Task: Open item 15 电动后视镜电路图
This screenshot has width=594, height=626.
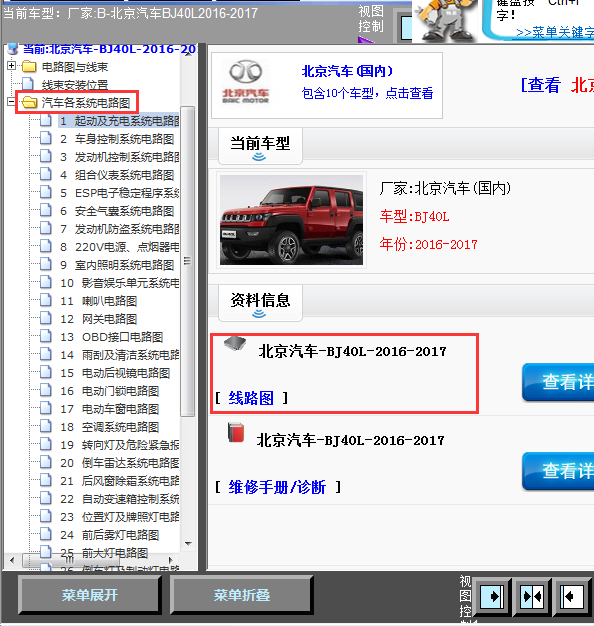Action: 115,373
